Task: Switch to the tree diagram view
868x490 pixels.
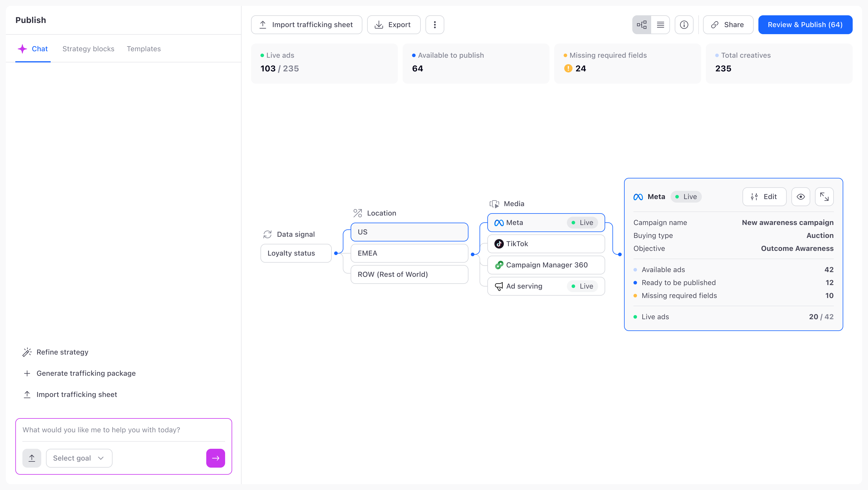Action: coord(641,24)
